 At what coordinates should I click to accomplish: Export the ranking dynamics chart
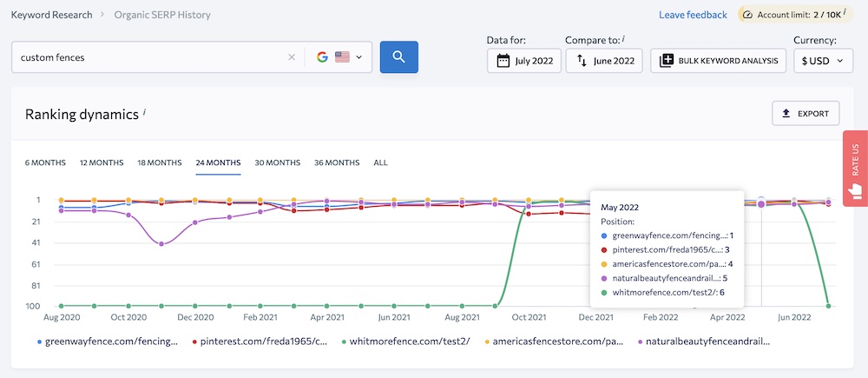pos(806,113)
